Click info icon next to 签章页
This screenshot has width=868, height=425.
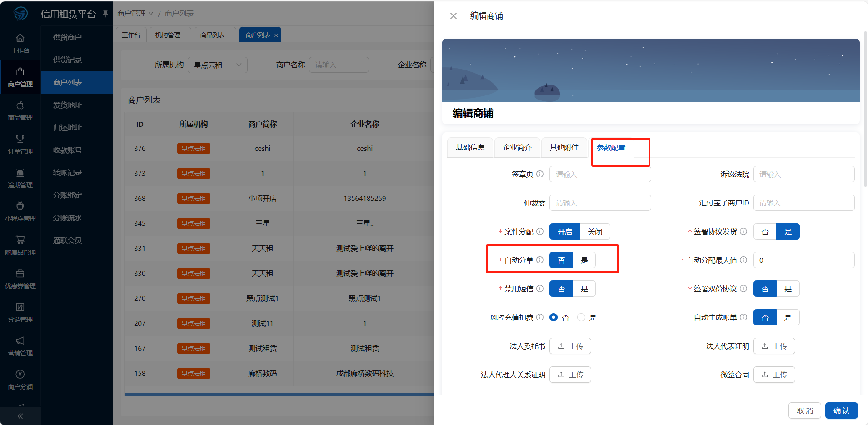click(540, 174)
